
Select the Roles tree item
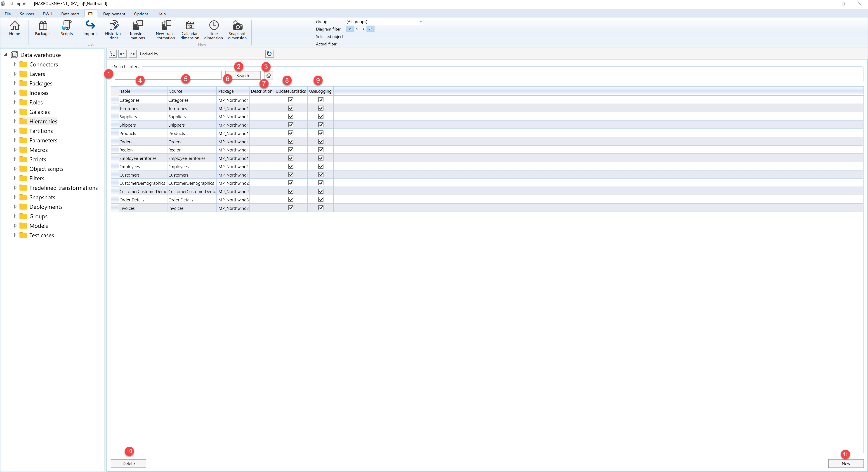pyautogui.click(x=36, y=102)
